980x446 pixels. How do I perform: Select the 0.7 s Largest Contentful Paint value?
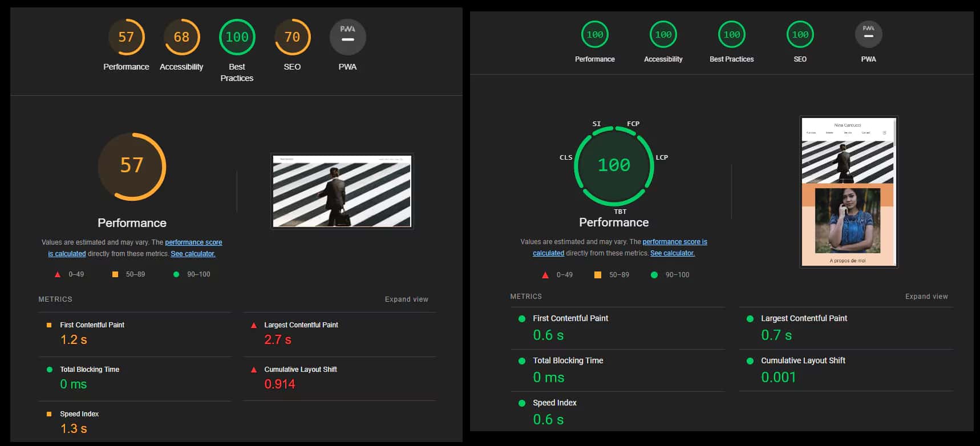point(776,335)
